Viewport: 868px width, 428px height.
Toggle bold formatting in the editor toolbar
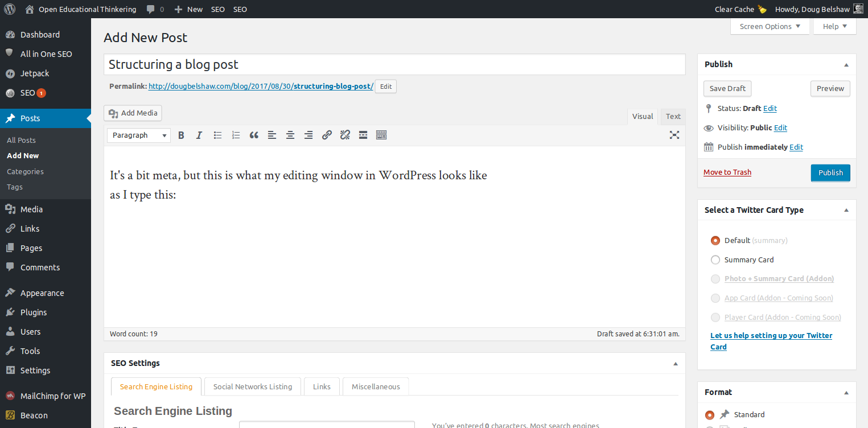click(x=181, y=135)
